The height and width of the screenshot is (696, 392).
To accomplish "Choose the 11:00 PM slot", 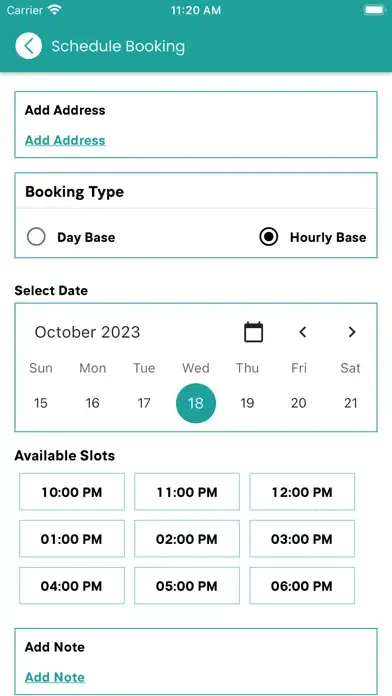I will coord(187,492).
